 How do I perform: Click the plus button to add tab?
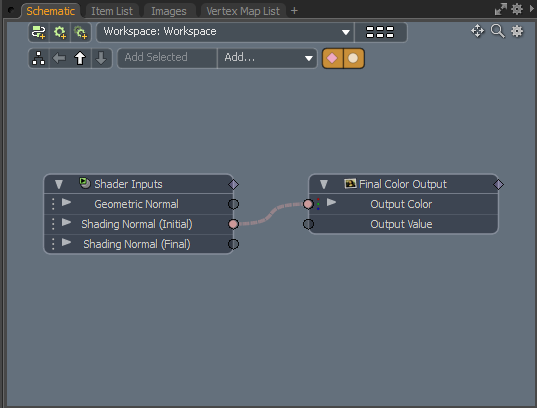coord(294,11)
